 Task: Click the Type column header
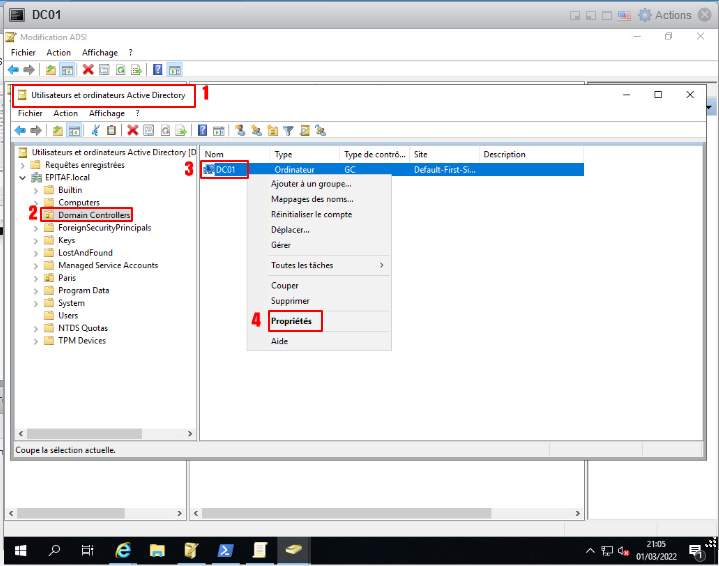point(283,155)
